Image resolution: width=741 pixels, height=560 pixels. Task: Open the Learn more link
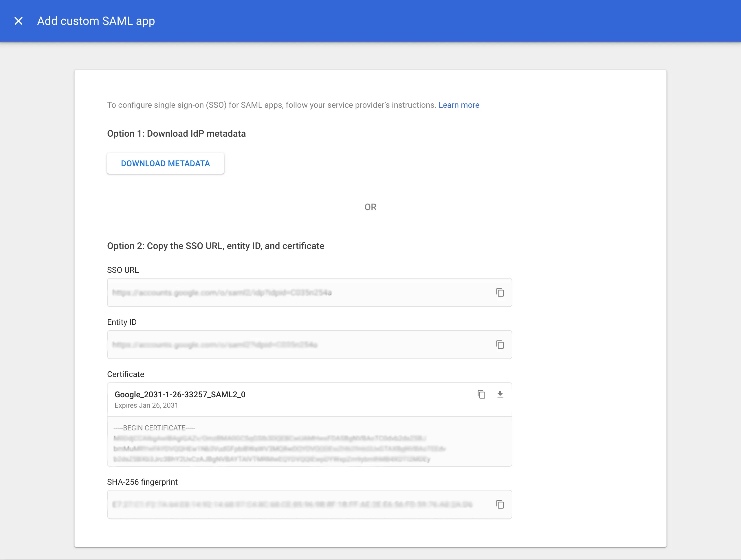pyautogui.click(x=458, y=105)
